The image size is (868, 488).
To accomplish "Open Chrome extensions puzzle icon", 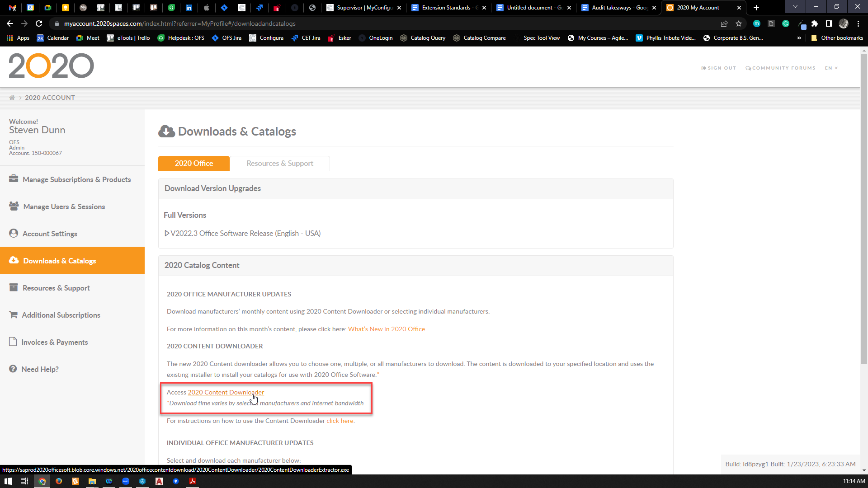I will pyautogui.click(x=815, y=23).
